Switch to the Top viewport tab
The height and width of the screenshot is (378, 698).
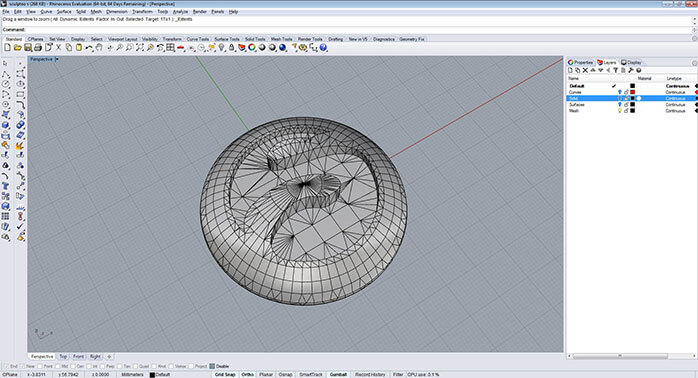tap(63, 357)
